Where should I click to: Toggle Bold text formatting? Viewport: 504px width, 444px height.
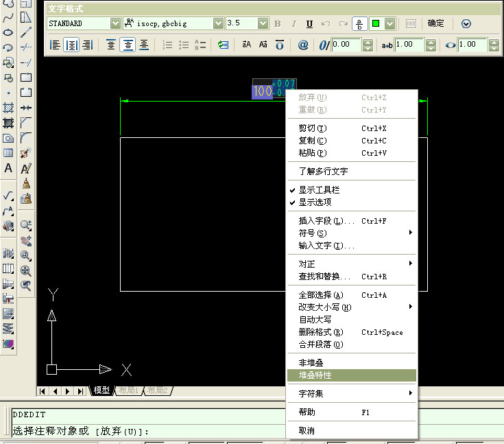[278, 23]
